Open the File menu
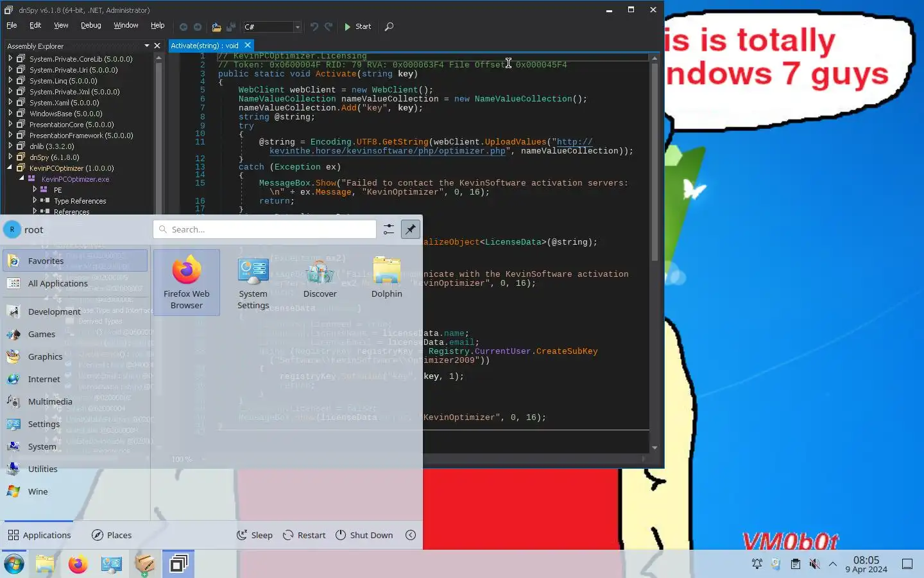 [12, 25]
